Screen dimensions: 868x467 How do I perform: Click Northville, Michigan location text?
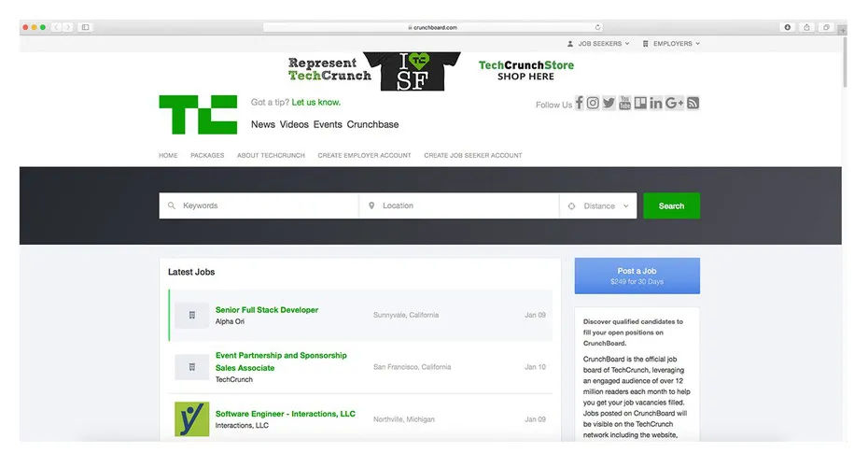coord(403,419)
